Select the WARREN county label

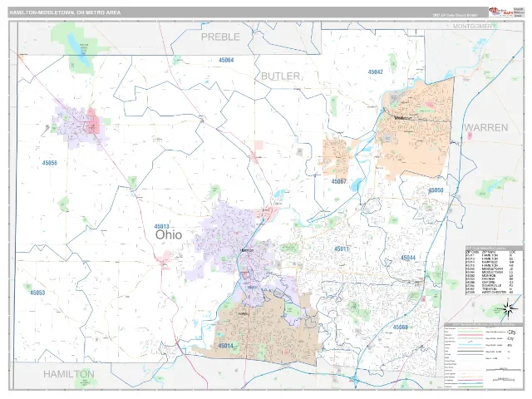tap(486, 127)
